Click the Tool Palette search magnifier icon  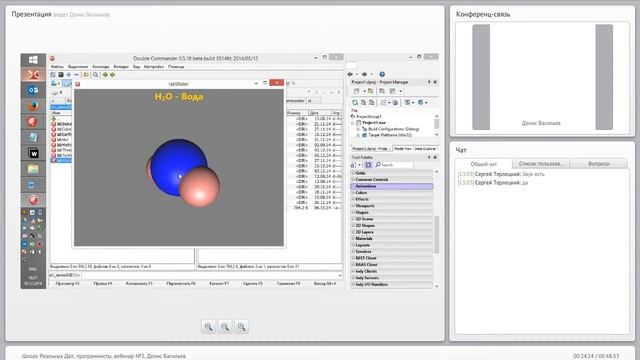[378, 165]
